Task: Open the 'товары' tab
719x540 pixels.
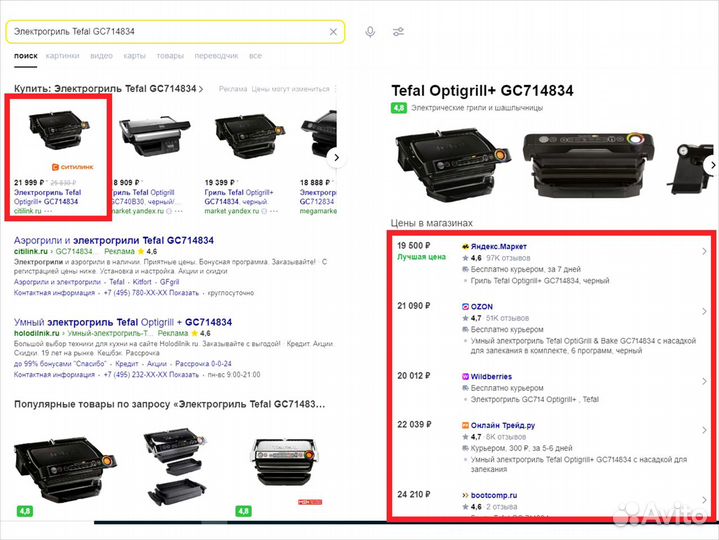Action: coord(170,56)
